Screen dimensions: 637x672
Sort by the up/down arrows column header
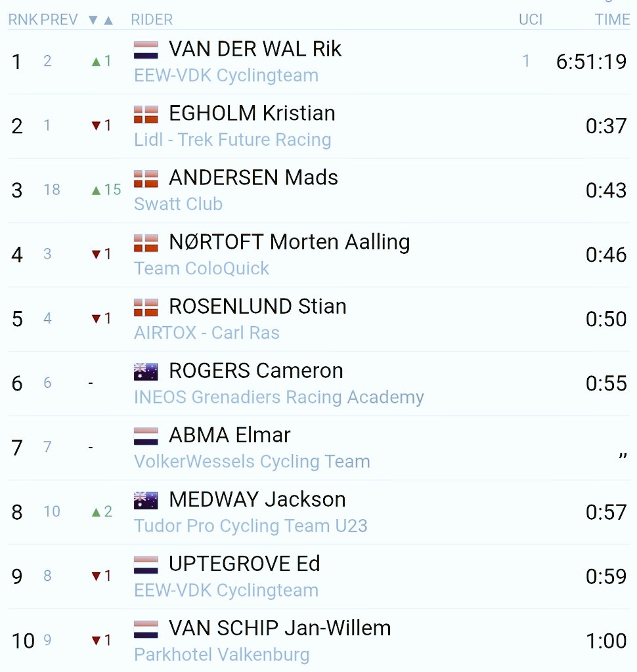pyautogui.click(x=100, y=20)
